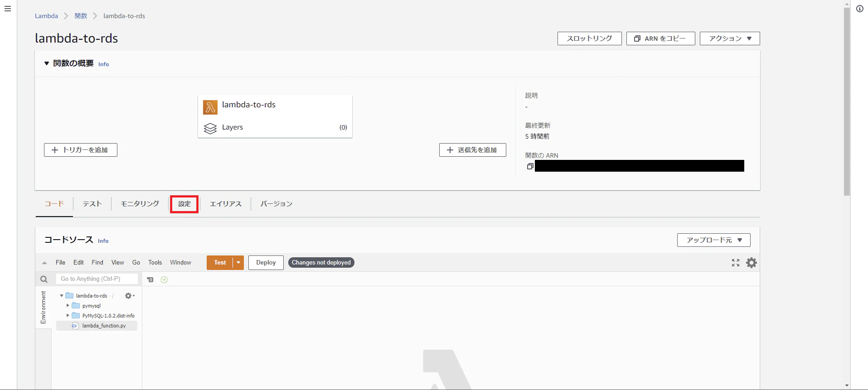This screenshot has height=390, width=868.
Task: Open the Test button dropdown arrow
Action: click(x=238, y=263)
